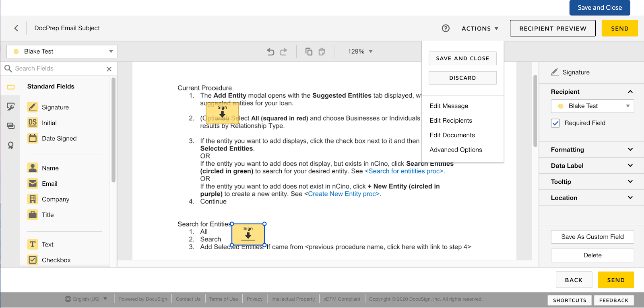Click the Signature pen icon in properties
This screenshot has height=308, width=644.
(x=555, y=72)
